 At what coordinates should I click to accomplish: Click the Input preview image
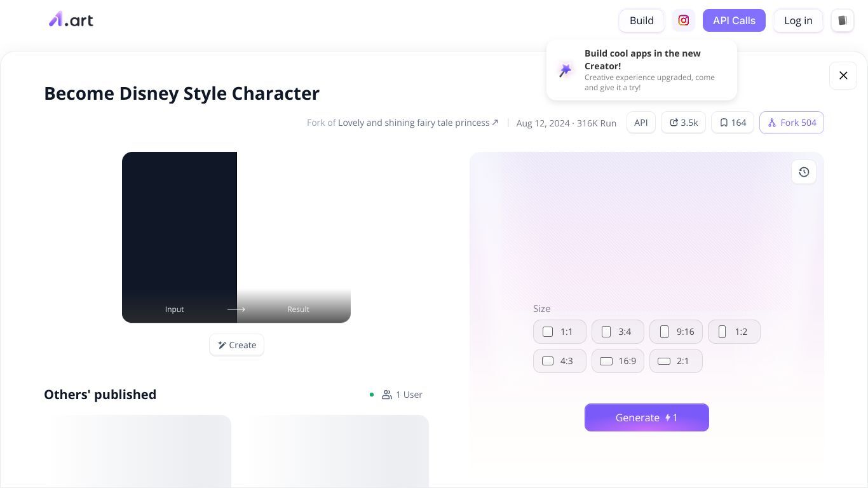pos(179,237)
